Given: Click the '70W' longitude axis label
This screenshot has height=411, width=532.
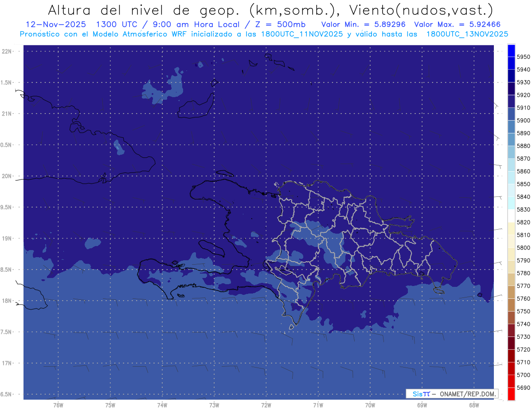Looking at the screenshot, I should (x=370, y=405).
